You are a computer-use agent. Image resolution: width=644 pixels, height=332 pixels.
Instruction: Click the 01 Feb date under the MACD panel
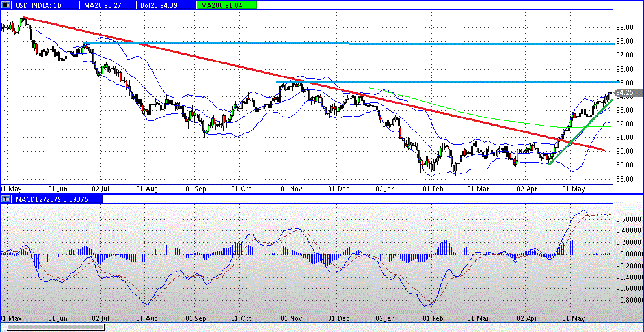click(433, 319)
